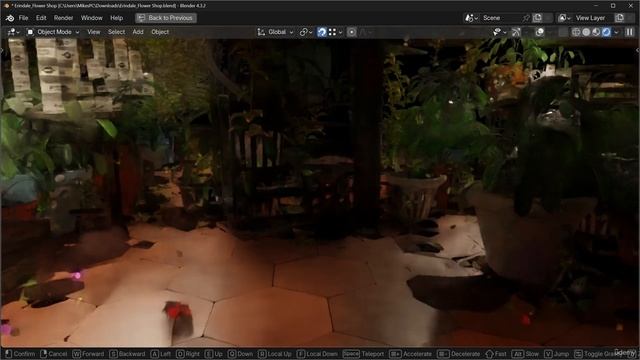Screen dimensions: 640x360
Task: Toggle proportional editing
Action: click(x=351, y=32)
